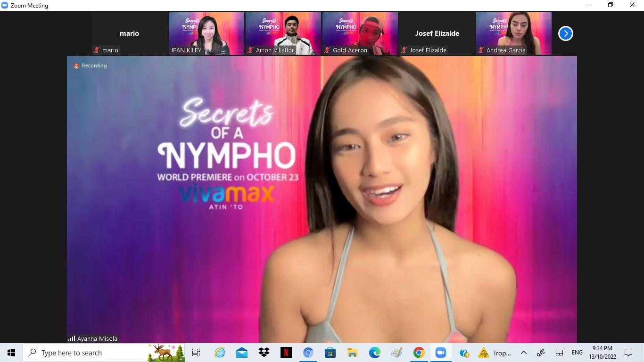Click muted mic icon beside Josef Elizalde
The height and width of the screenshot is (362, 644).
[x=405, y=50]
